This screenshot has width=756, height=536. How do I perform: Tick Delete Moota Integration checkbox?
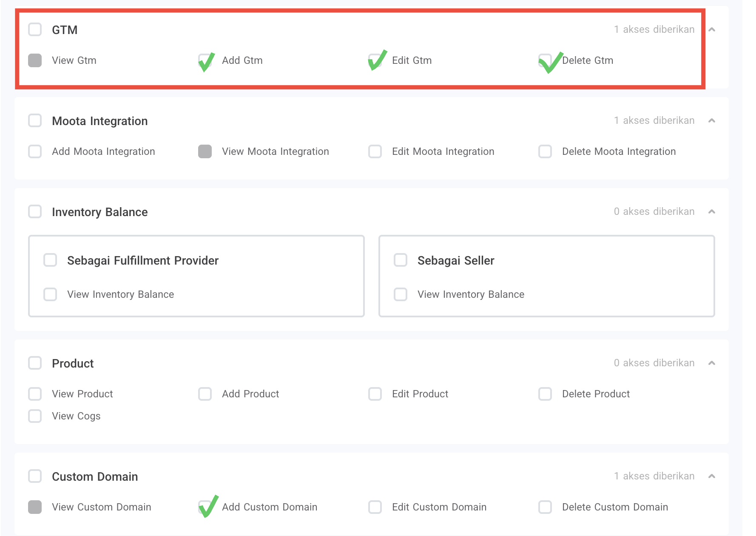click(545, 151)
